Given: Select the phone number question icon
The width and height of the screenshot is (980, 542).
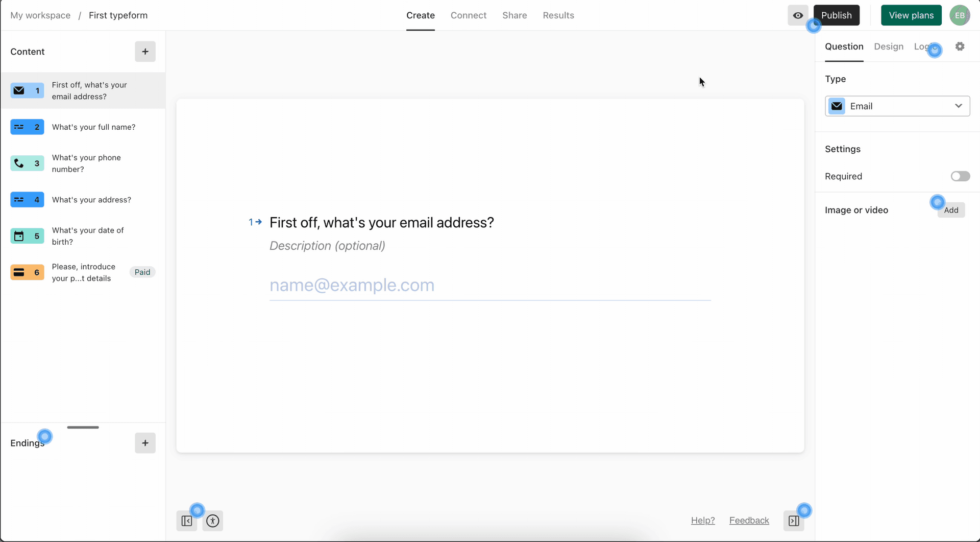Looking at the screenshot, I should coord(19,163).
